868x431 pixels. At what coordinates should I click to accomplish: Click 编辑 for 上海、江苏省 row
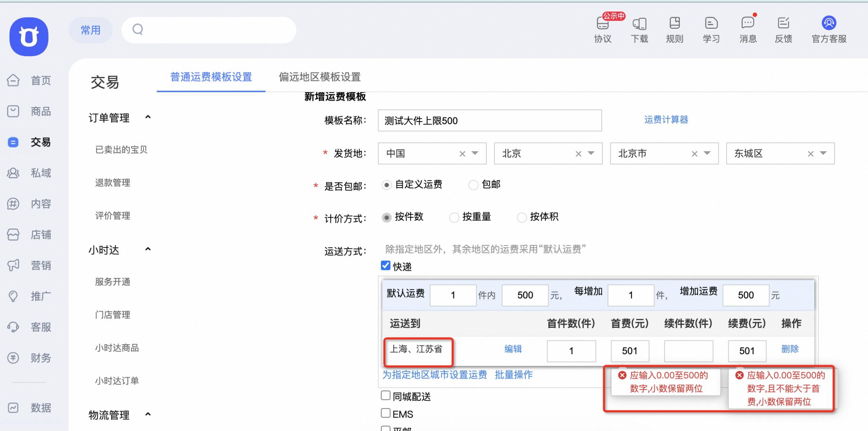513,349
